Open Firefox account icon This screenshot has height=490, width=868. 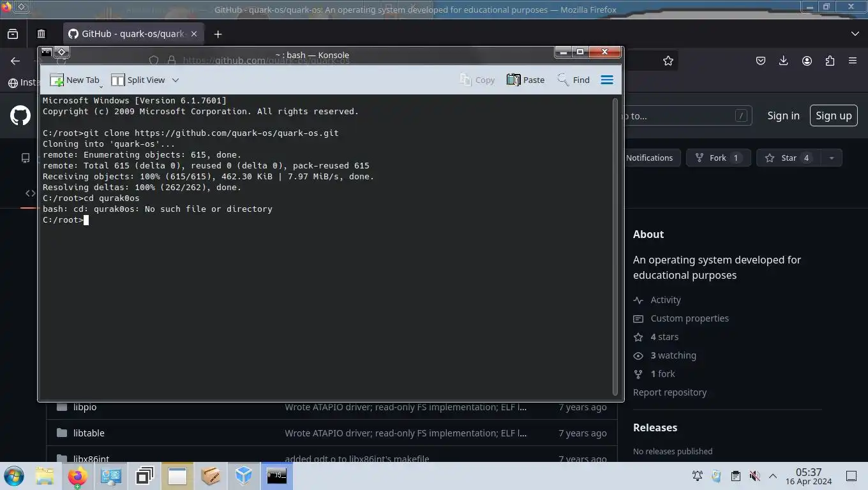[807, 61]
